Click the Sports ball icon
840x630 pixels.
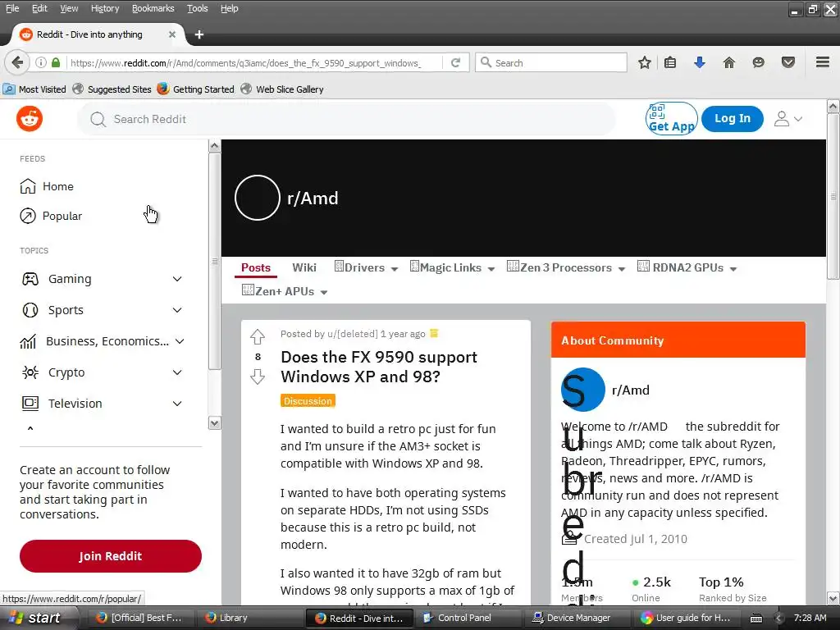click(x=30, y=309)
